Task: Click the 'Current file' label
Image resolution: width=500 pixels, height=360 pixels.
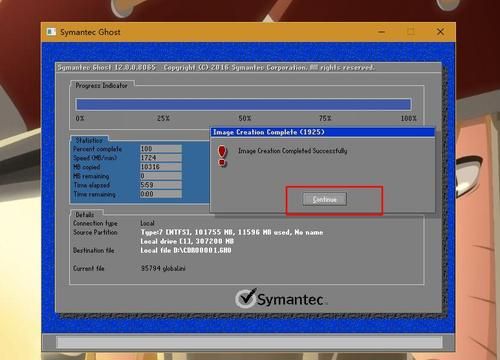Action: [89, 268]
